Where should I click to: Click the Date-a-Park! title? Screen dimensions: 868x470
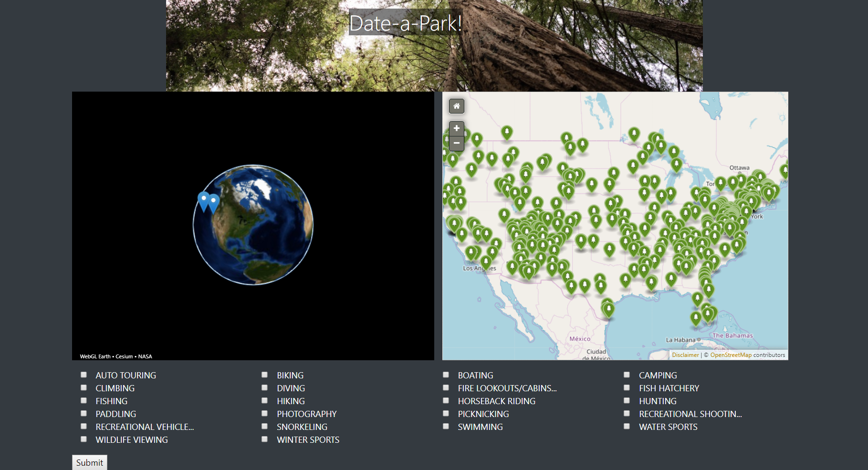[406, 23]
